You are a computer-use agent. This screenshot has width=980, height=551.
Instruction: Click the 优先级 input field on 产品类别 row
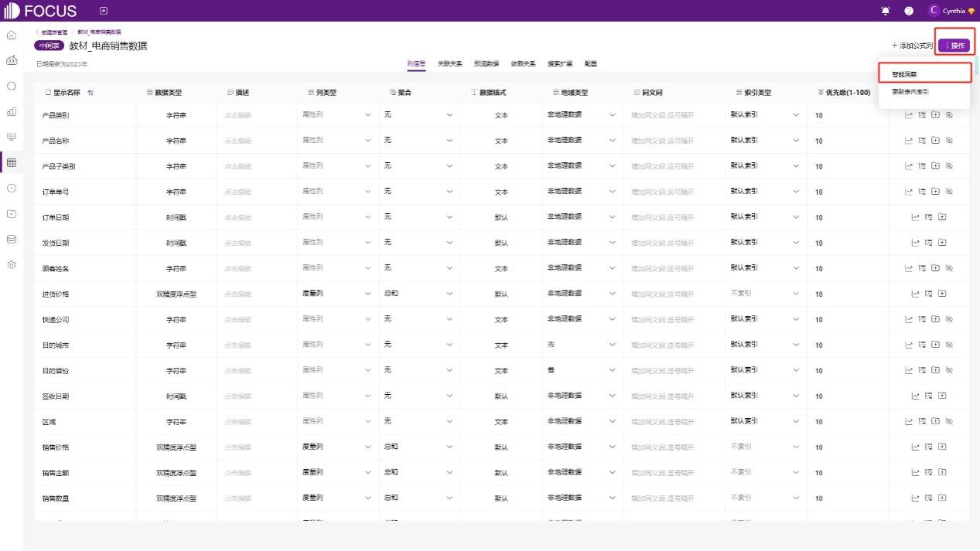tap(843, 114)
